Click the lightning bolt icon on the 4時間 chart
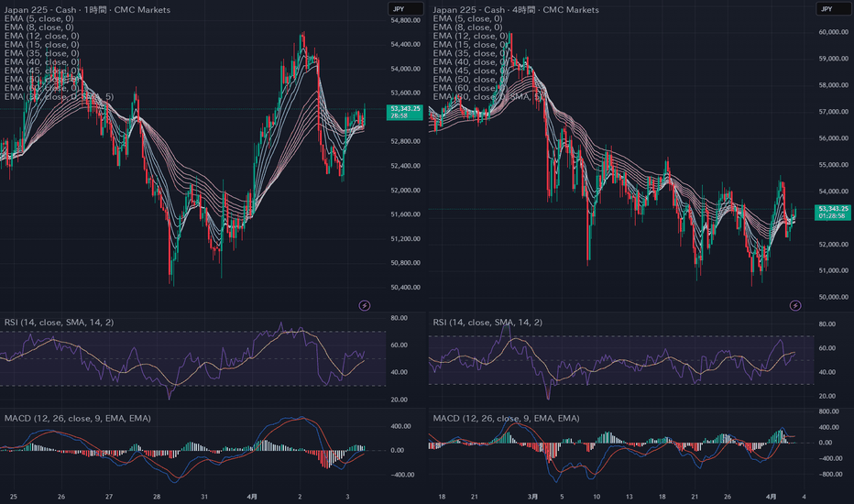Screen dimensions: 854x504 click(x=795, y=304)
